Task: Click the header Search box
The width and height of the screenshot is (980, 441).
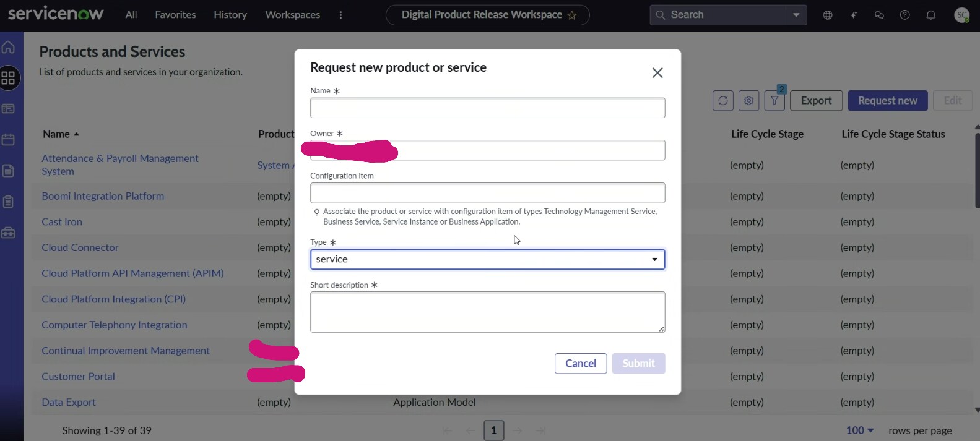Action: [718, 15]
